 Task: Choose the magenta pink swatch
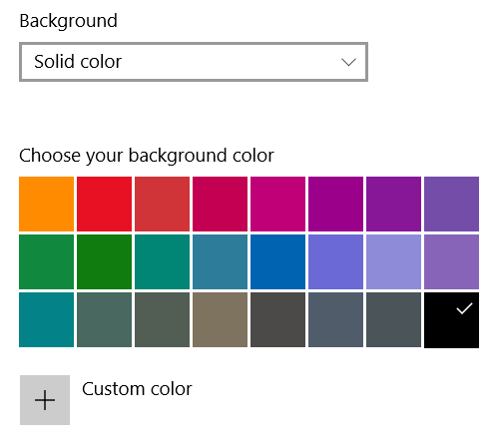tap(277, 204)
